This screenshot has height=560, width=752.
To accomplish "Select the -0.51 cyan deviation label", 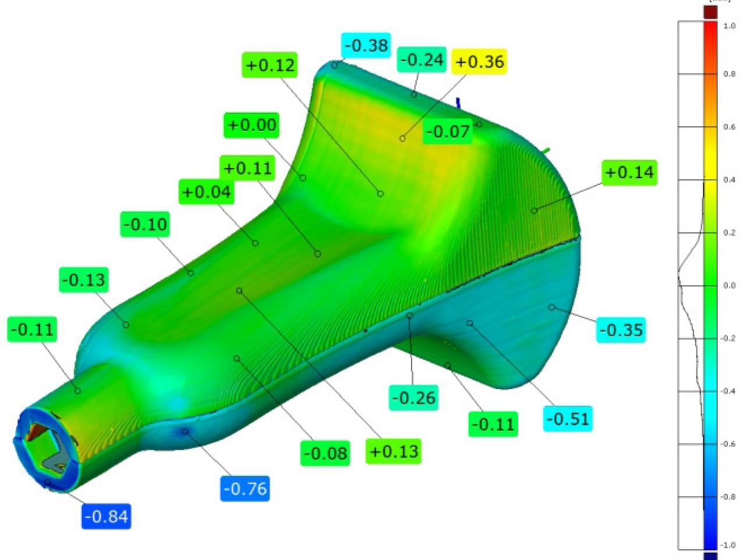I will click(568, 417).
